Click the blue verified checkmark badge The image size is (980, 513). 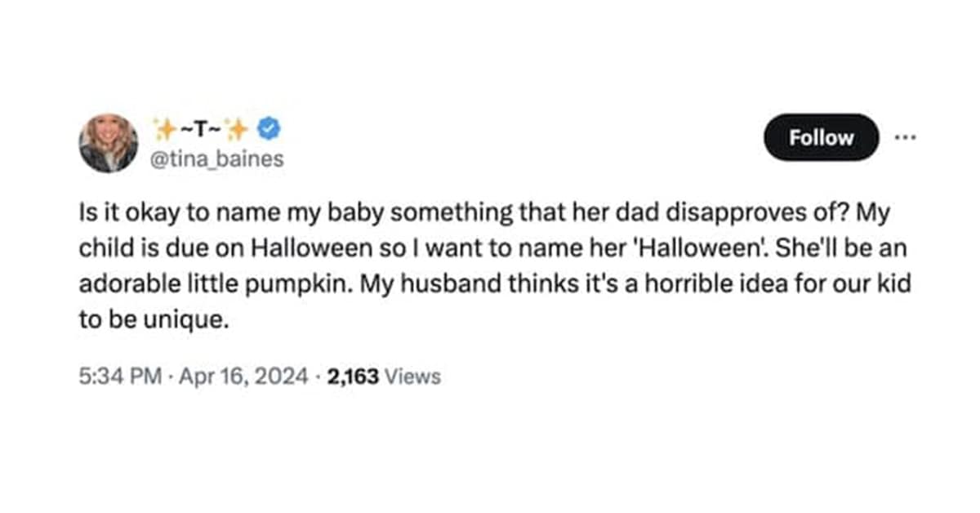point(269,127)
